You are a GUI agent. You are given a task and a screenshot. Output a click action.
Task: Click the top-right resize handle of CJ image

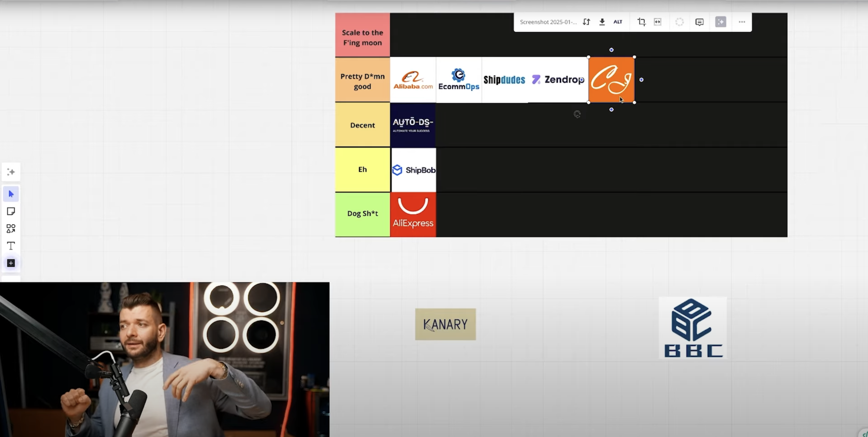click(634, 57)
